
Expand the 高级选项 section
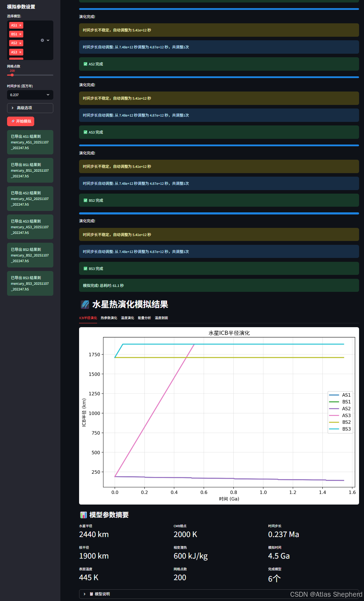[x=30, y=108]
